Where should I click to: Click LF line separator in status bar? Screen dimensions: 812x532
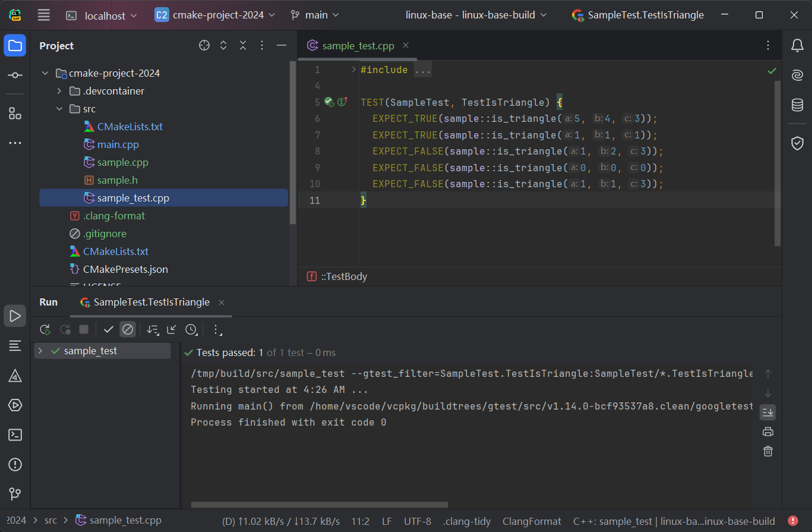click(387, 521)
